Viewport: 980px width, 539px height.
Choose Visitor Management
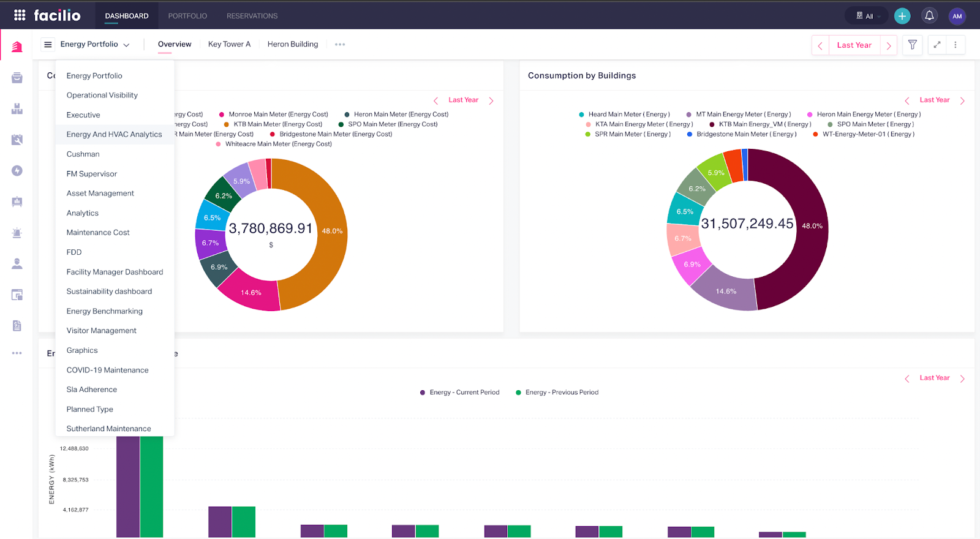[115, 330]
